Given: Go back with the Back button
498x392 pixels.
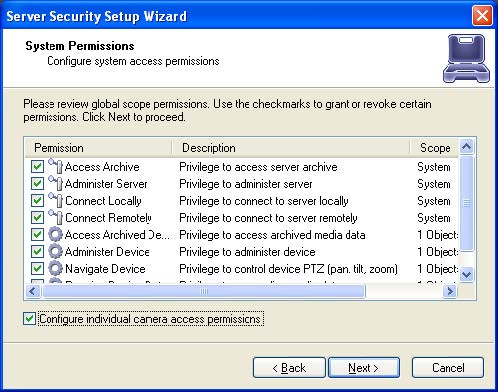Looking at the screenshot, I should (x=289, y=368).
